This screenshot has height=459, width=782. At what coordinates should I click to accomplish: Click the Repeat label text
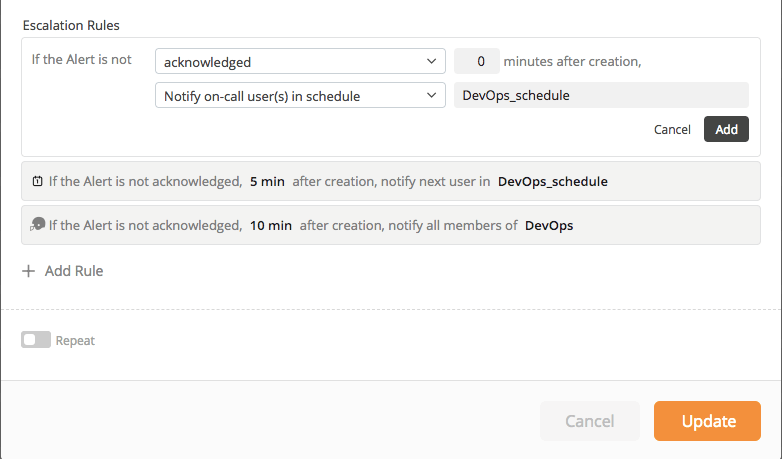(x=75, y=340)
